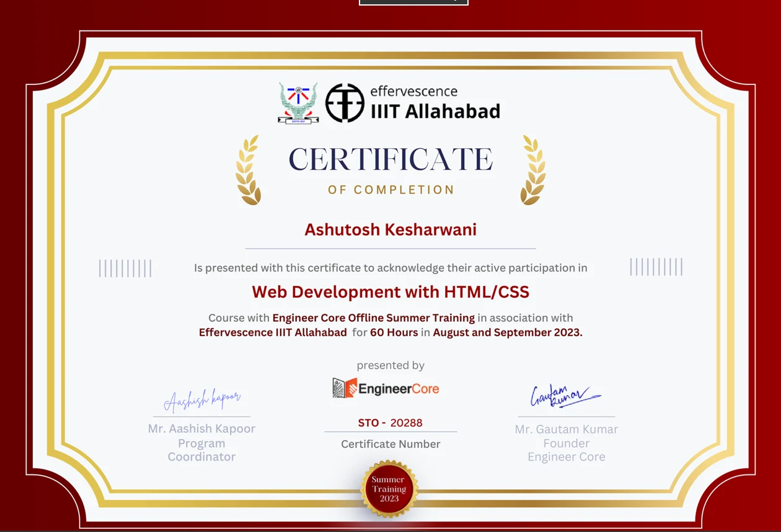Select Mr. Aashish Kapoor's signature
The width and height of the screenshot is (781, 532).
coord(201,400)
